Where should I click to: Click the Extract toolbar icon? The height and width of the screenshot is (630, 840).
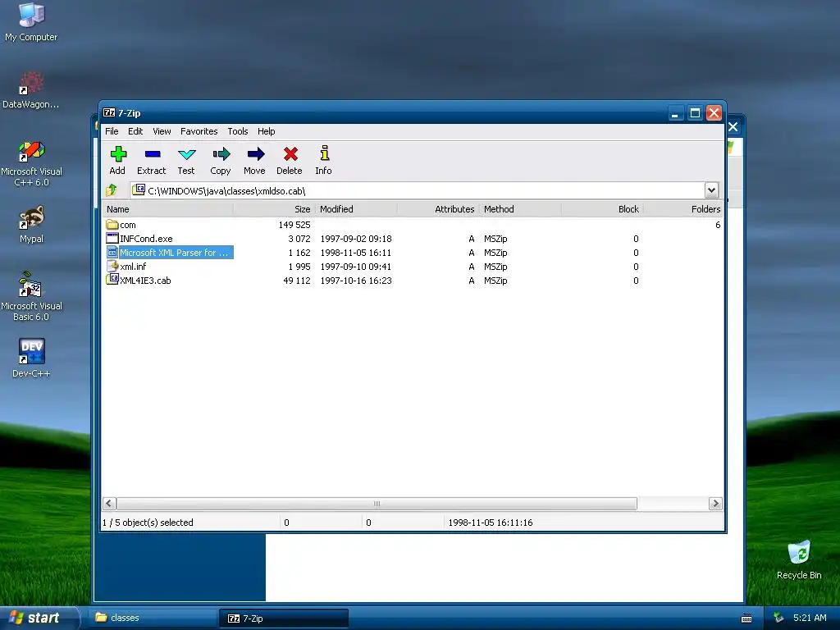pyautogui.click(x=152, y=154)
